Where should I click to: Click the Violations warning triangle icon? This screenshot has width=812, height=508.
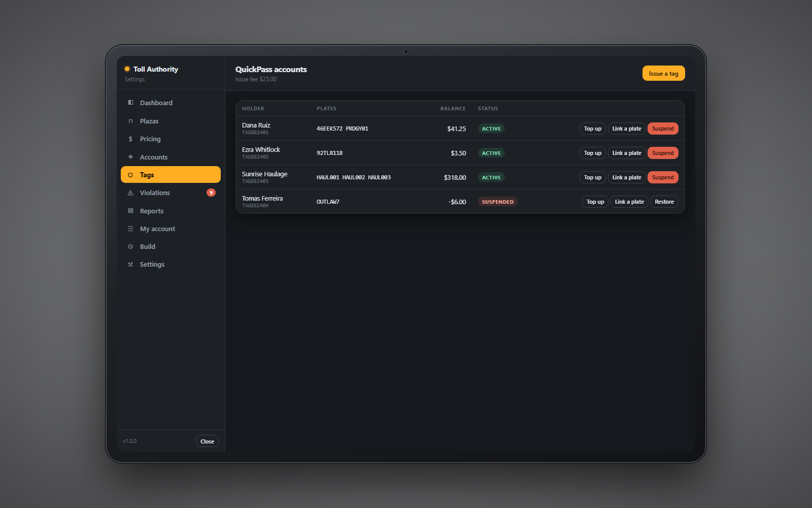click(130, 193)
